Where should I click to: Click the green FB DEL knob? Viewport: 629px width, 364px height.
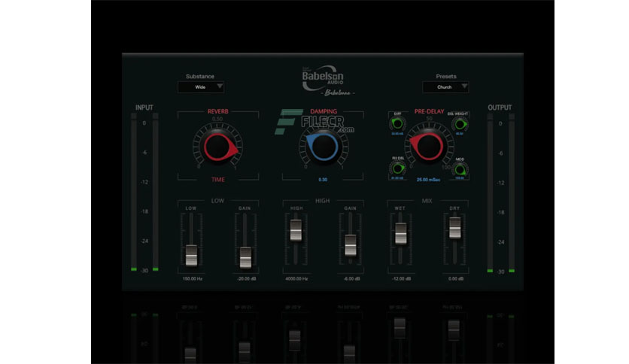397,168
